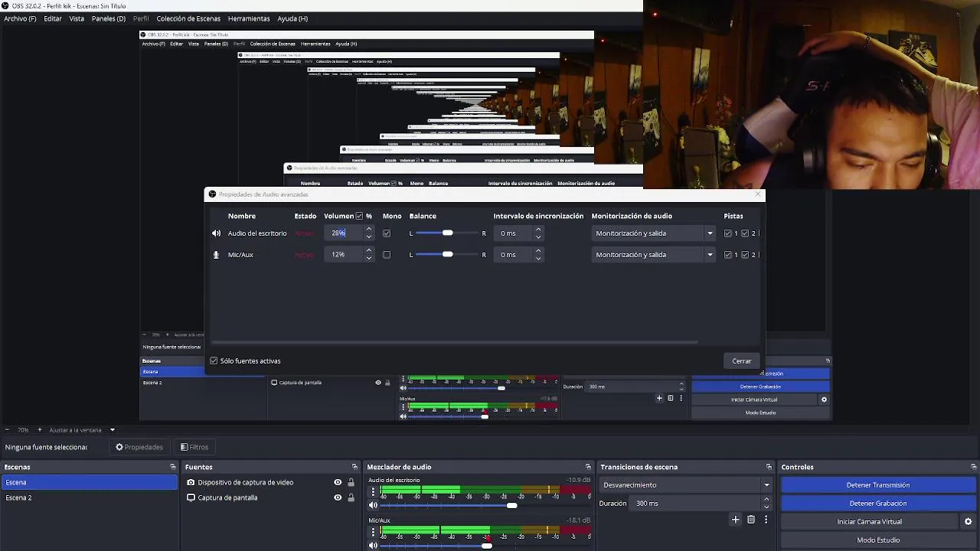Viewport: 980px width, 551px height.
Task: Decrease Mic/Aux volume with stepper down
Action: [x=369, y=259]
